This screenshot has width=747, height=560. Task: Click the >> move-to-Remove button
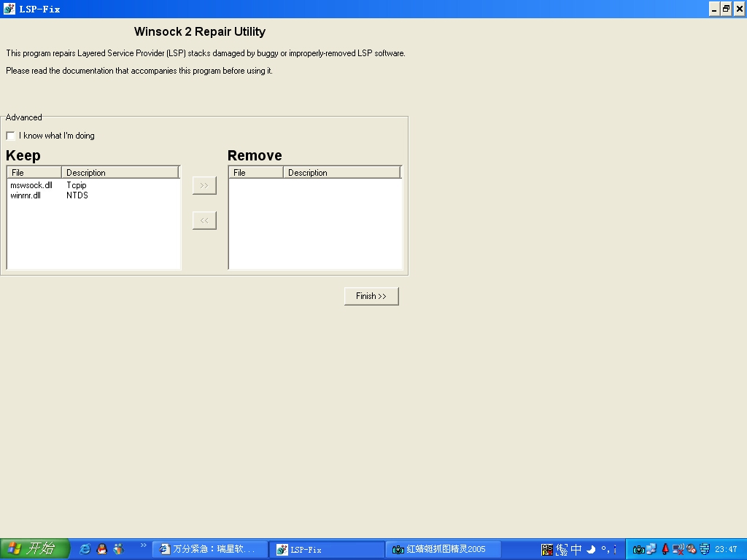(204, 186)
